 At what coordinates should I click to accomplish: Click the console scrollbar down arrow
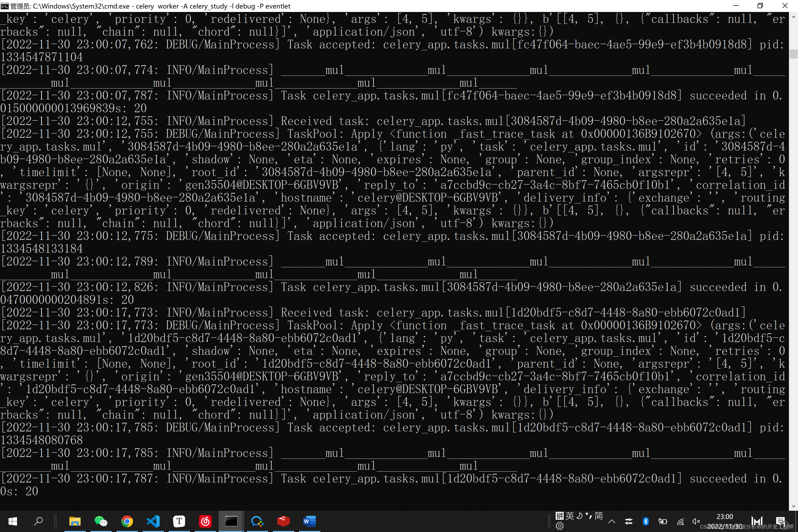(793, 506)
